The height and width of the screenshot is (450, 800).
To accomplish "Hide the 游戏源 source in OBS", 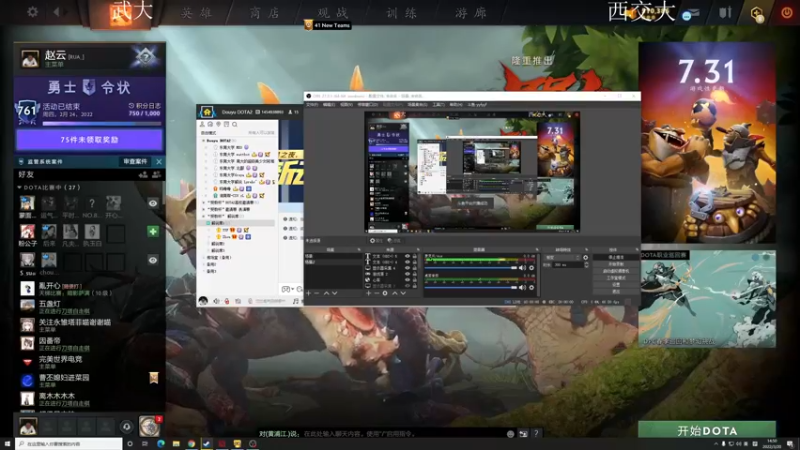I will 407,274.
